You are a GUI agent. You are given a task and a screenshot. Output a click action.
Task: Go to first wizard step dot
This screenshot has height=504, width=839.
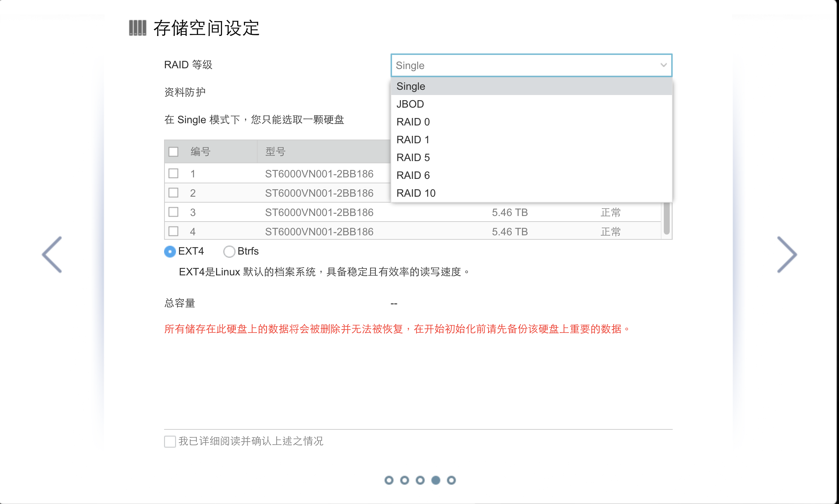click(389, 480)
